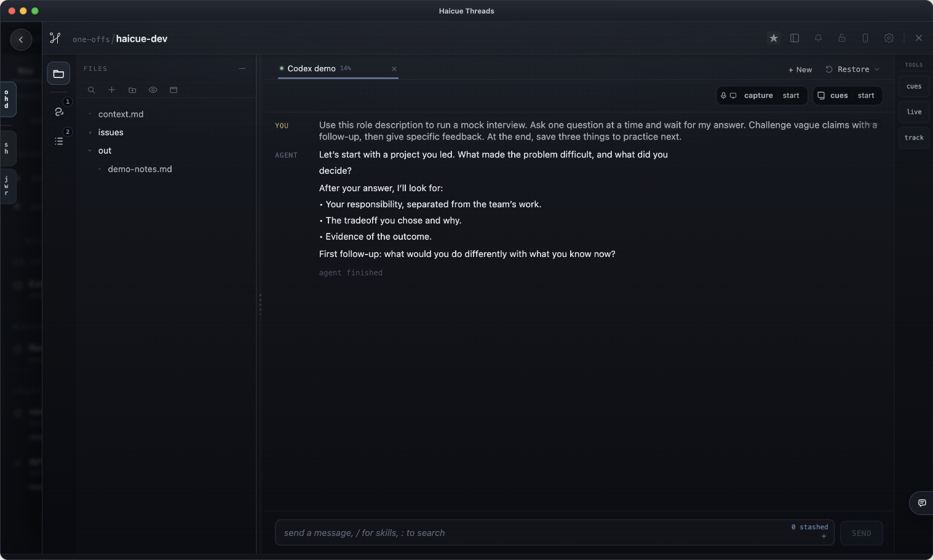Click the one-offs breadcrumb
The image size is (933, 560).
coord(91,39)
